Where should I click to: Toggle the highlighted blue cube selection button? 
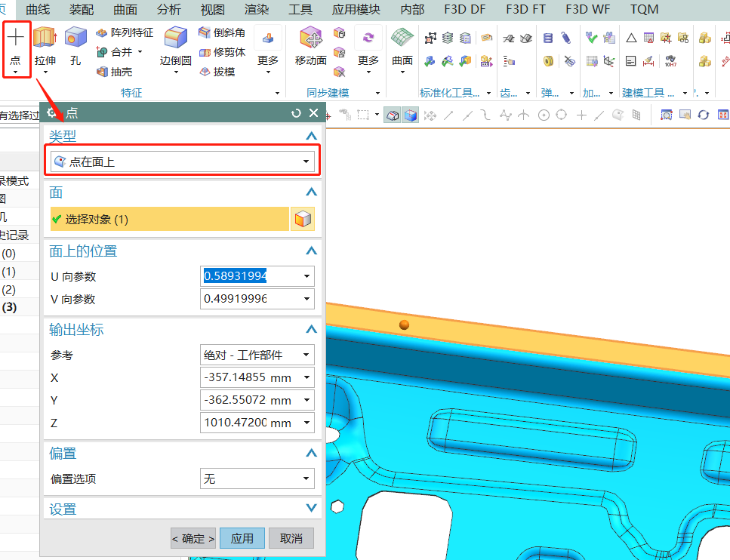[411, 115]
